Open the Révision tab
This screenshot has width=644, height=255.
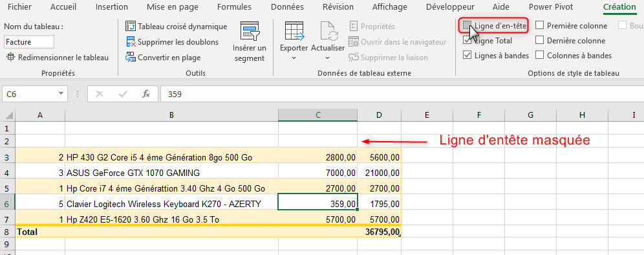pos(338,6)
